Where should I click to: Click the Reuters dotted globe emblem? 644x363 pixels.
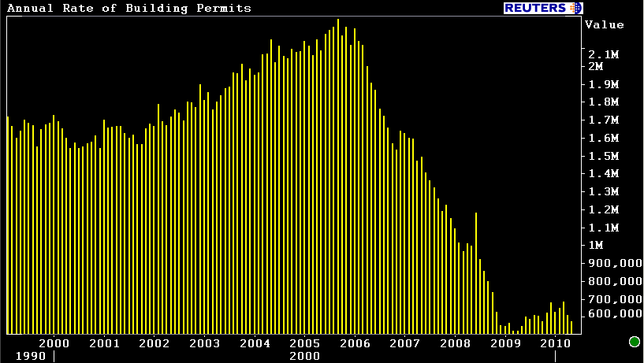(x=575, y=8)
